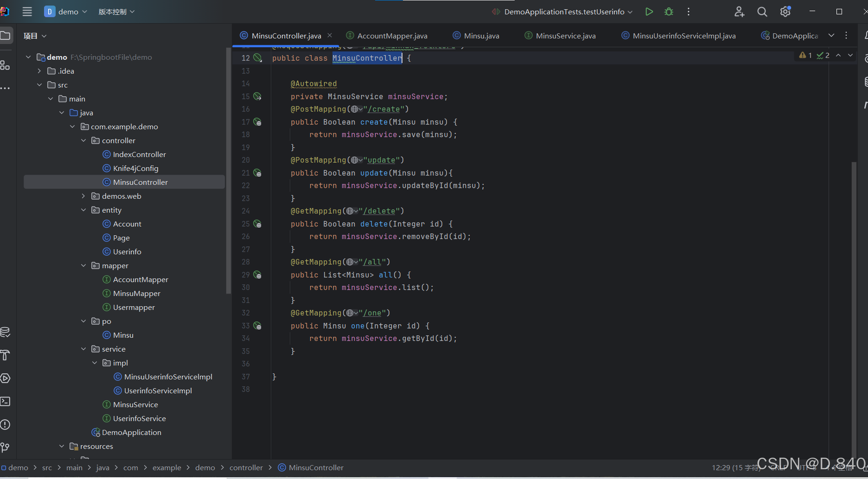The image size is (868, 479).
Task: Collapse the mapper folder in project tree
Action: pyautogui.click(x=83, y=265)
